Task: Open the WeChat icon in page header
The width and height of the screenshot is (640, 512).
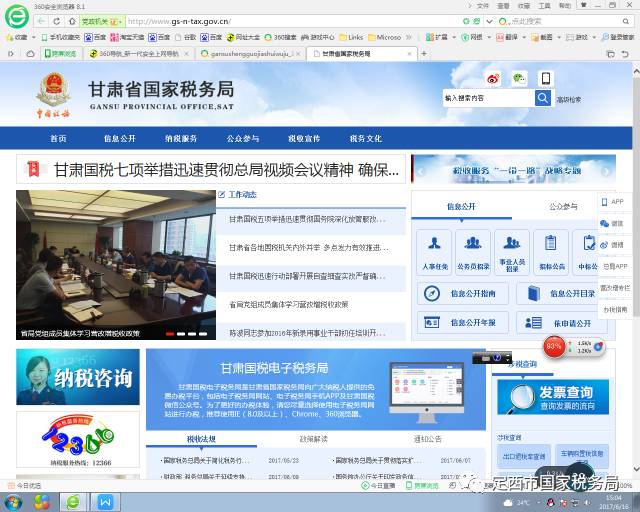Action: tap(519, 78)
